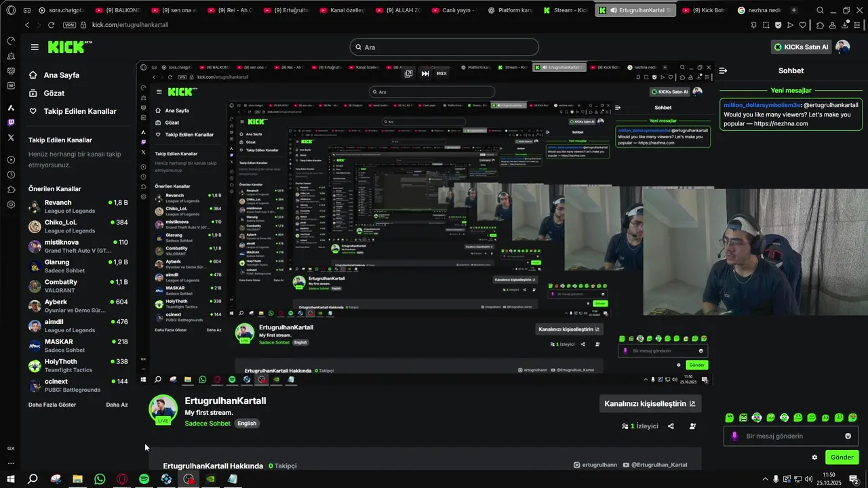Open Chiko_LoL recommended channel
The width and height of the screenshot is (868, 488).
pos(78,226)
